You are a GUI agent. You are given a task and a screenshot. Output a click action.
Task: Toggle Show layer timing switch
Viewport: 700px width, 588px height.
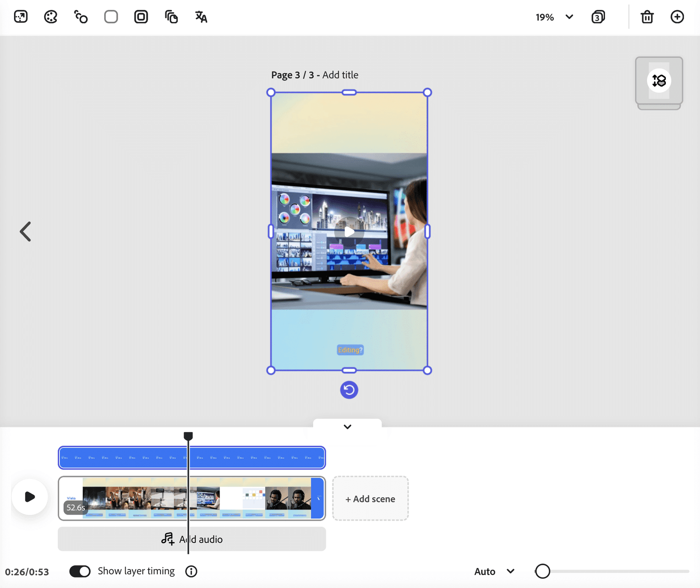point(80,571)
